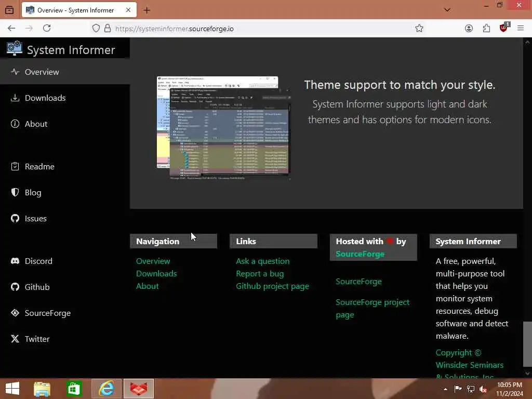Image resolution: width=532 pixels, height=399 pixels.
Task: Click the Report a bug link
Action: (x=260, y=273)
